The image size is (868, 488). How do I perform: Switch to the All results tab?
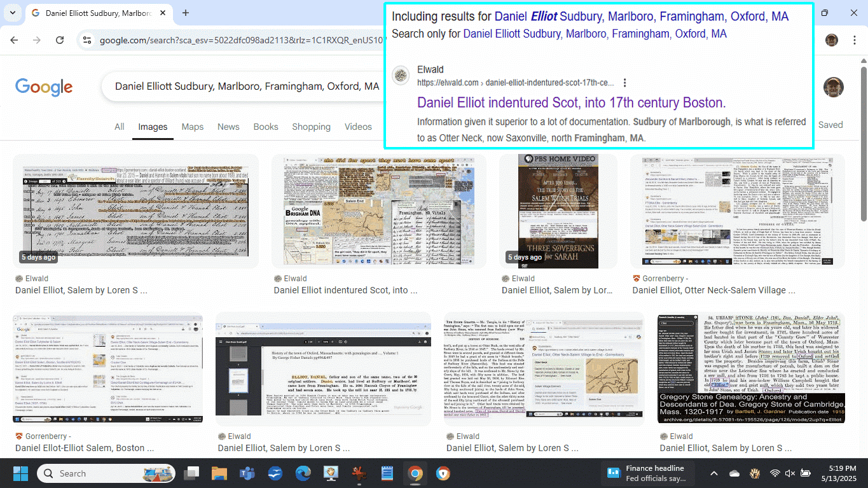coord(119,127)
